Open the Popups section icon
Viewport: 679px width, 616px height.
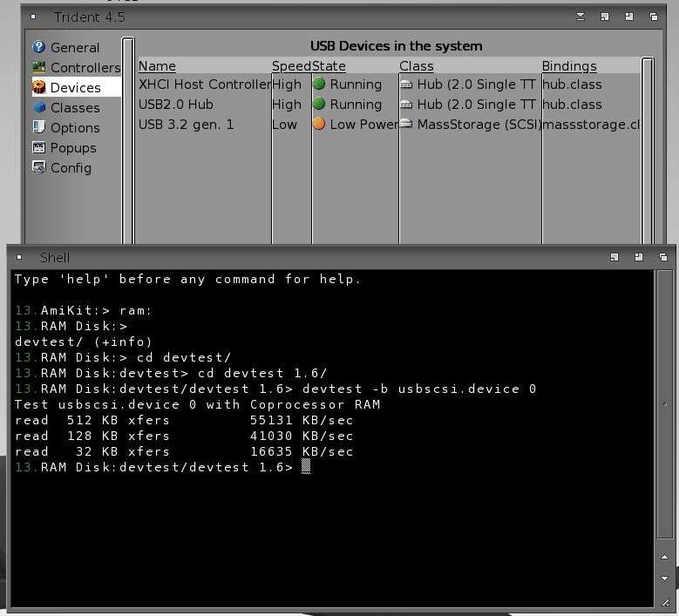coord(38,147)
